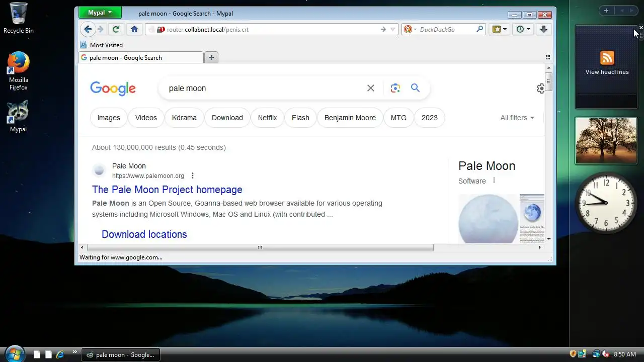Click 'pale moon - Google...' taskbar button

(121, 354)
